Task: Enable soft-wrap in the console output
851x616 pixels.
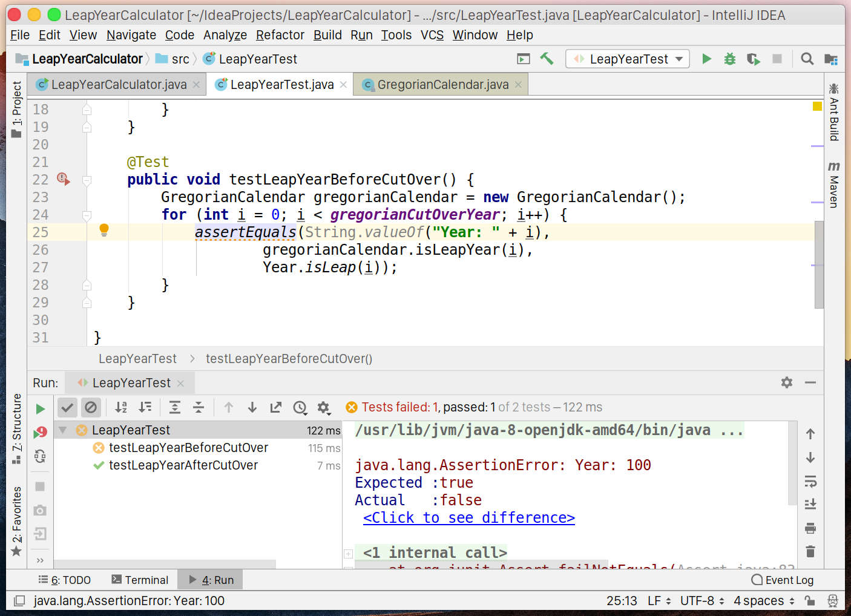Action: click(810, 482)
